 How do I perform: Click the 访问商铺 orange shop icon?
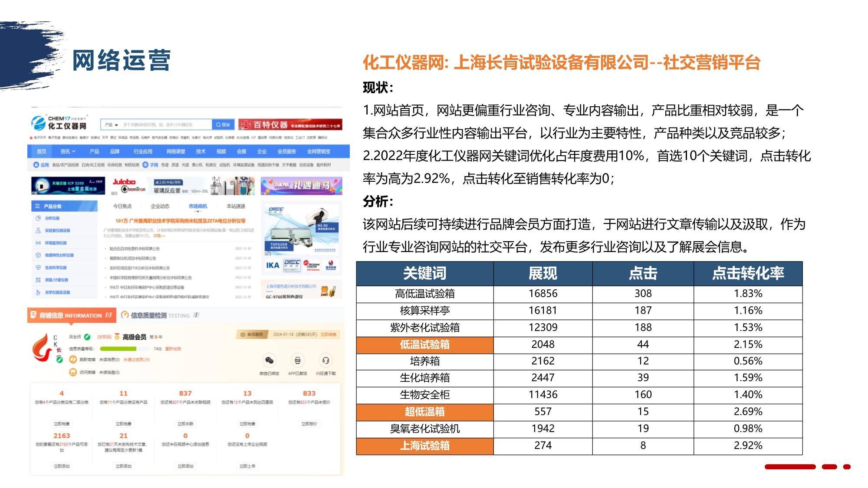tap(73, 372)
